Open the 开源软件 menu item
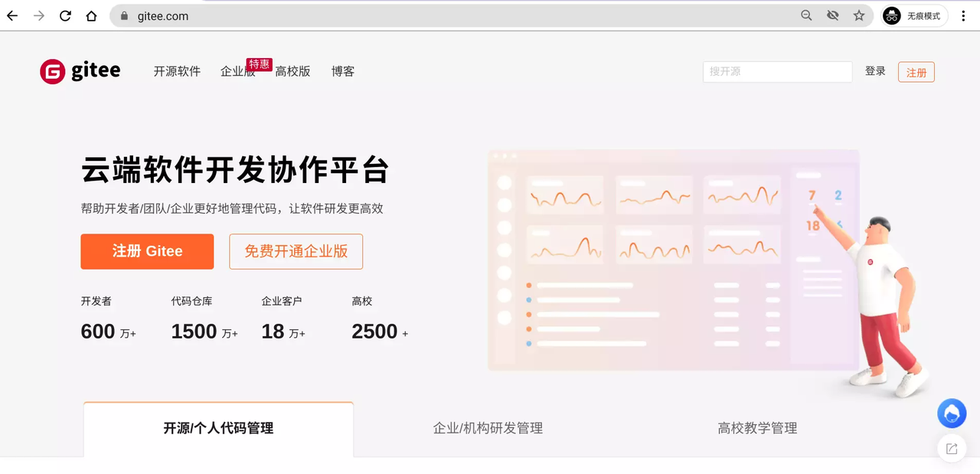 177,71
